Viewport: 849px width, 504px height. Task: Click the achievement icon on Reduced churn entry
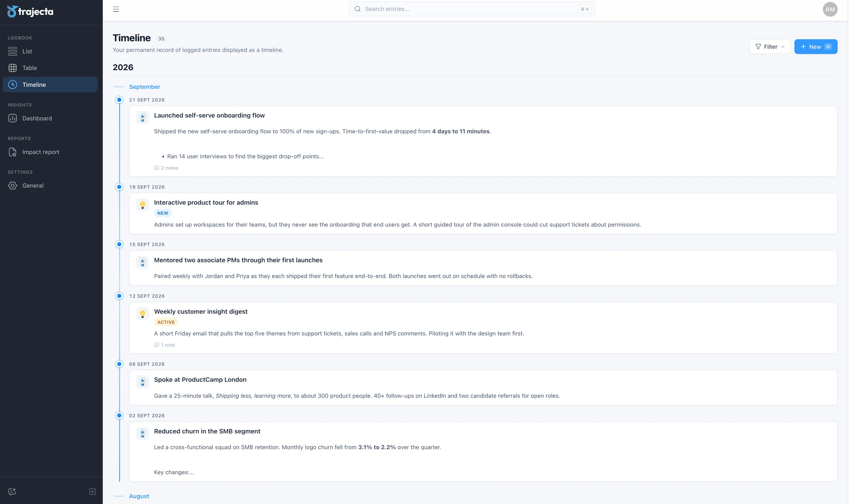pos(143,433)
